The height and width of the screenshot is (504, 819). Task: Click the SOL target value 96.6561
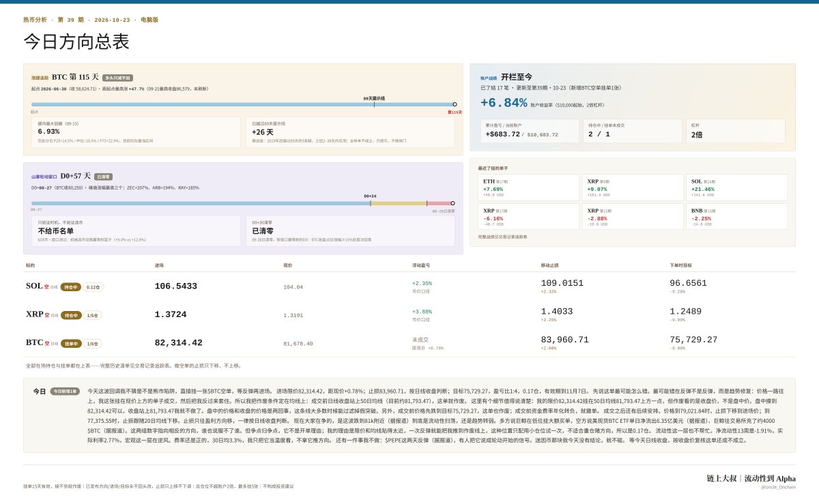[x=689, y=283]
